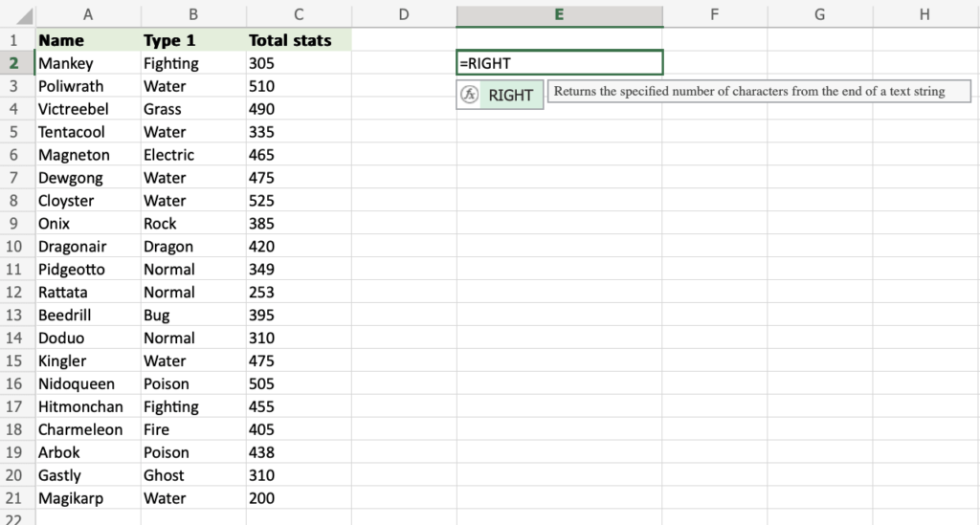Click the RIGHT function description tooltip
Viewport: 980px width, 525px height.
(x=758, y=92)
